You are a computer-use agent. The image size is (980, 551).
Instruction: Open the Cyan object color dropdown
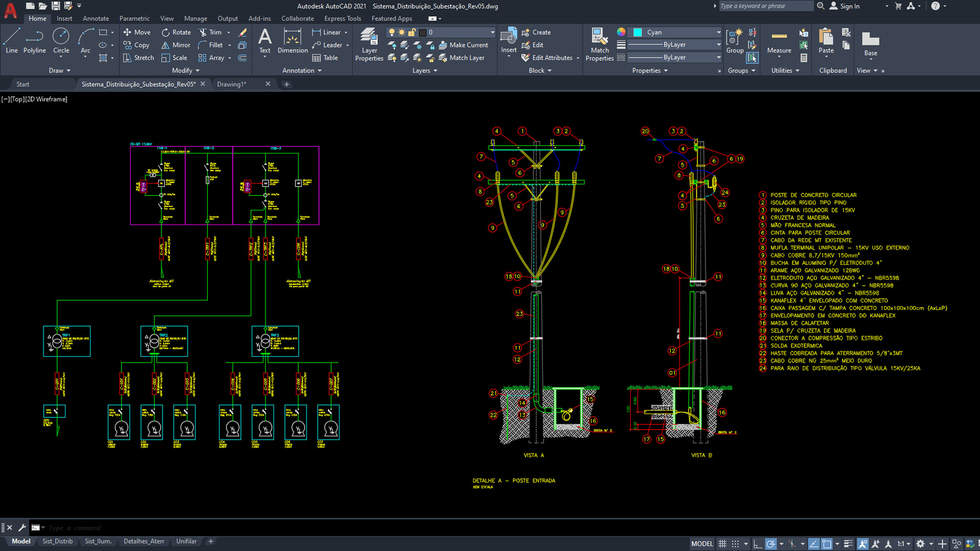[718, 32]
